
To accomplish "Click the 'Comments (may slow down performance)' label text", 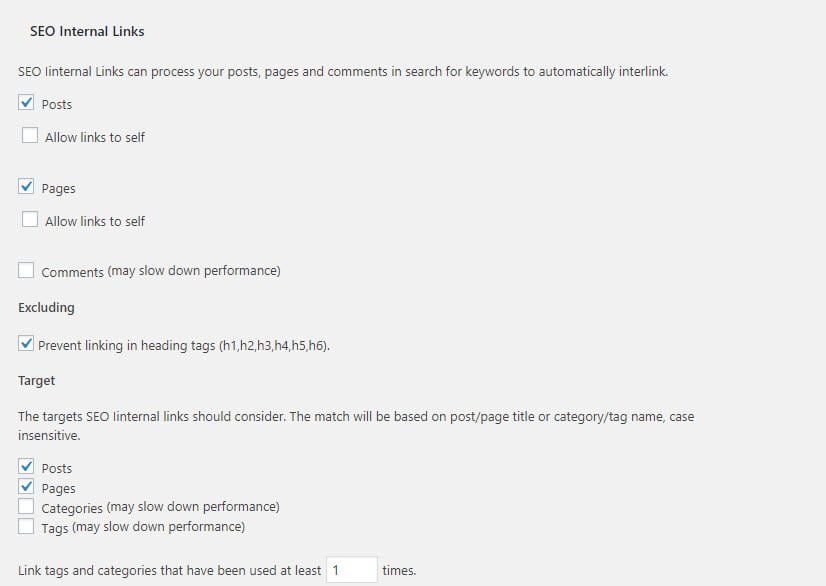I will coord(160,271).
